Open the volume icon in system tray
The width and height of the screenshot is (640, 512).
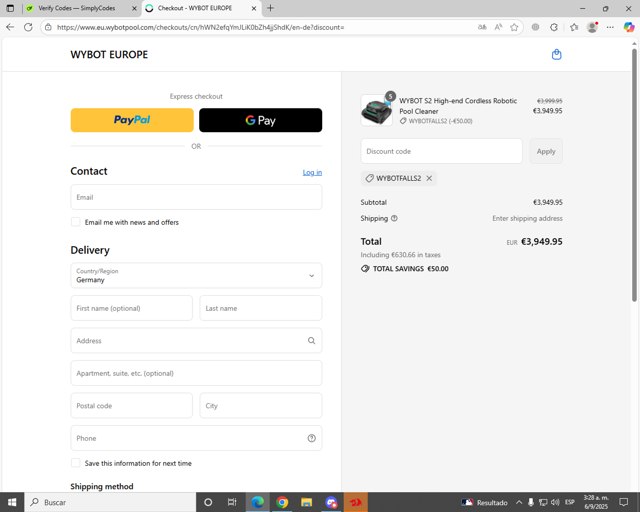(555, 502)
